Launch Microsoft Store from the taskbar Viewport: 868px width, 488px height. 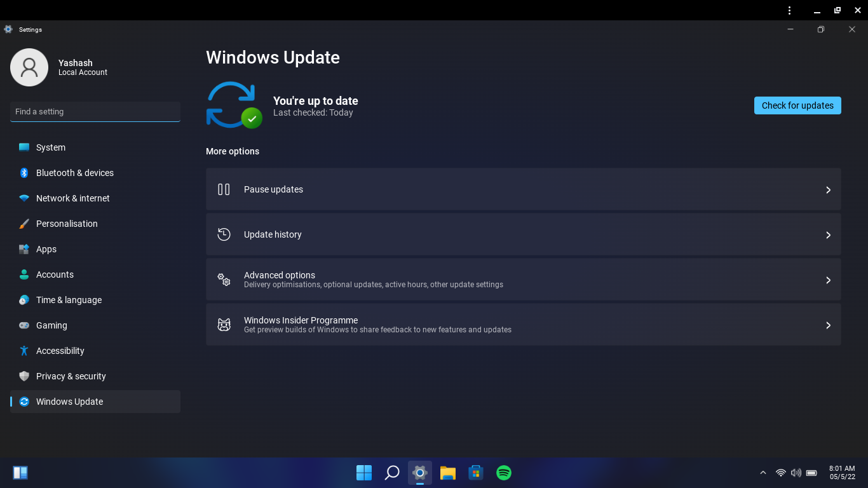475,473
